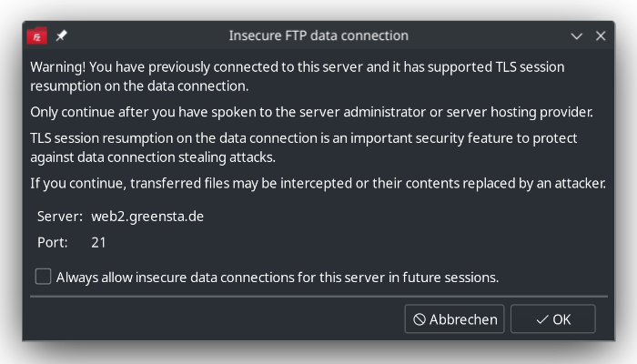The image size is (637, 364).
Task: Click the port value 21
Action: [98, 243]
